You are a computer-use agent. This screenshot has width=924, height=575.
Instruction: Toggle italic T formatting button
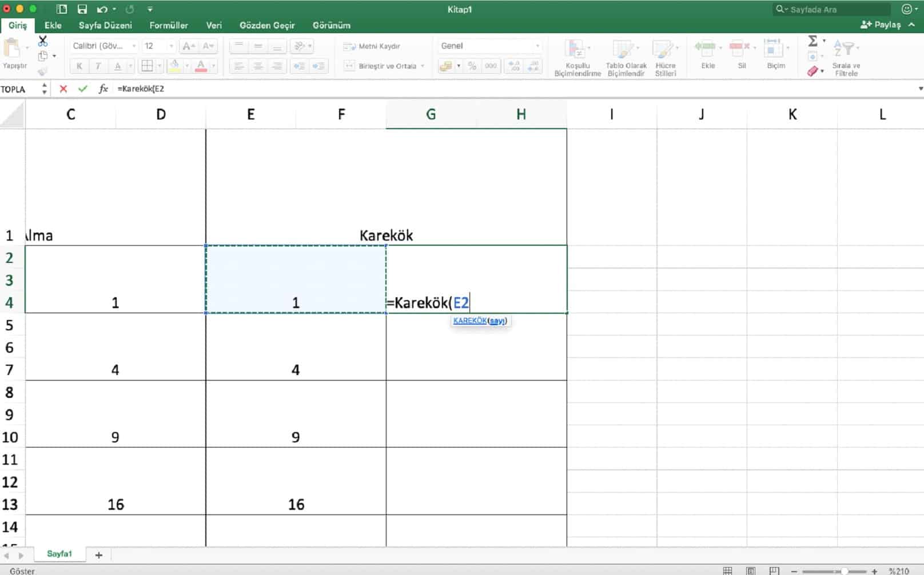coord(98,66)
